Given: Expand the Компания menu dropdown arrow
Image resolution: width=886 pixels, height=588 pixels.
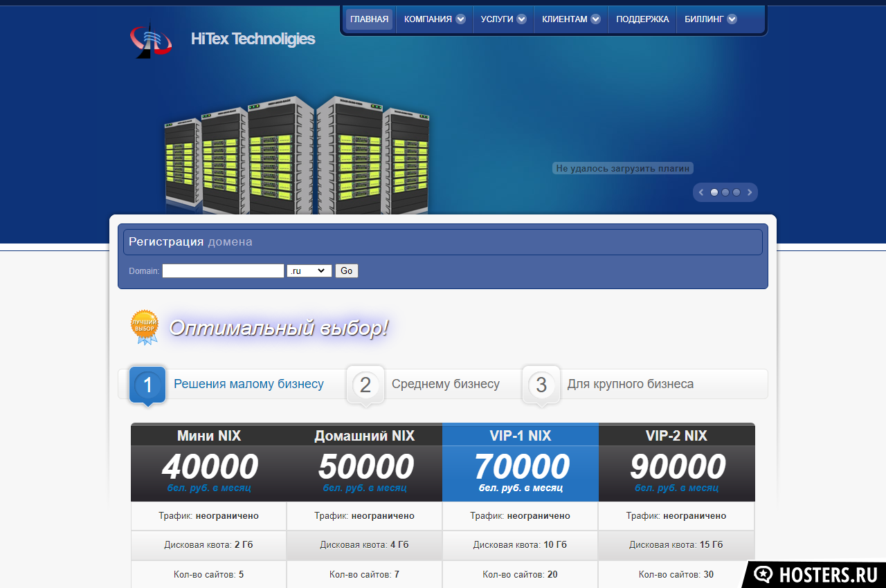Looking at the screenshot, I should [460, 19].
